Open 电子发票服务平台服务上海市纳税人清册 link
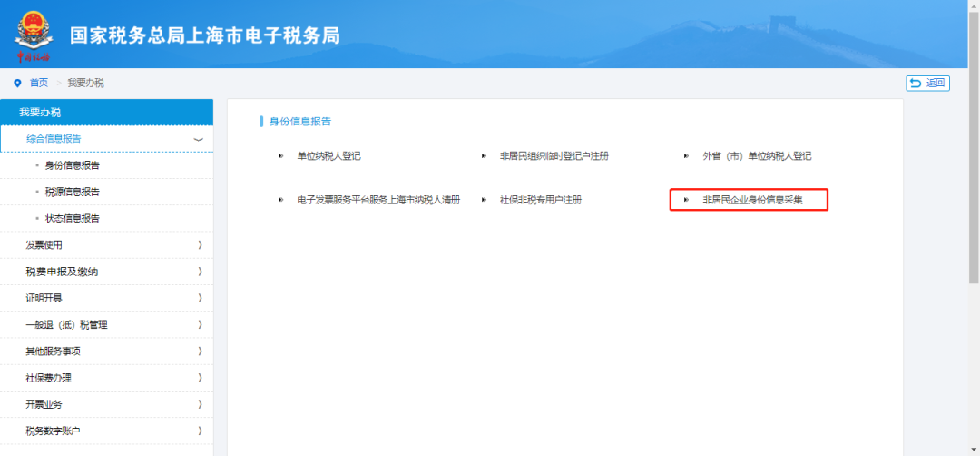The width and height of the screenshot is (980, 456). [378, 200]
